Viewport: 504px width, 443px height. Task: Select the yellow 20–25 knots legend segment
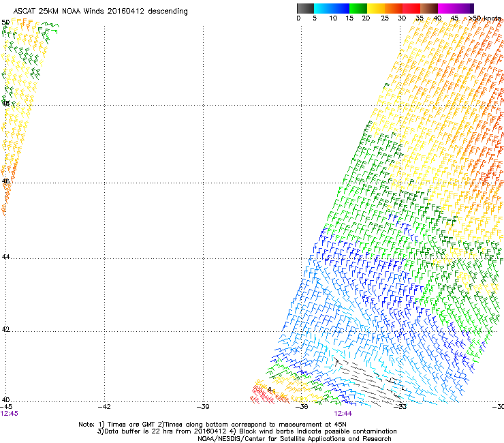coord(376,8)
